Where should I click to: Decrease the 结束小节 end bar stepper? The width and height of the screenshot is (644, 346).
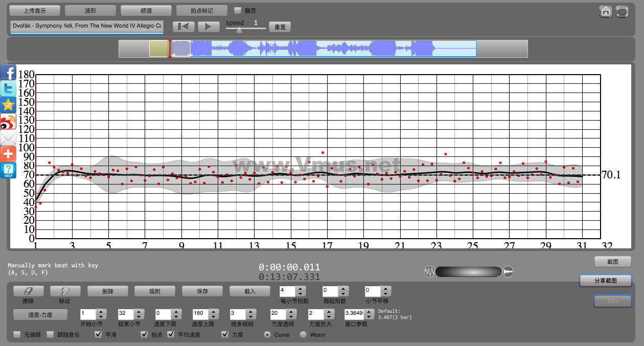pyautogui.click(x=139, y=316)
